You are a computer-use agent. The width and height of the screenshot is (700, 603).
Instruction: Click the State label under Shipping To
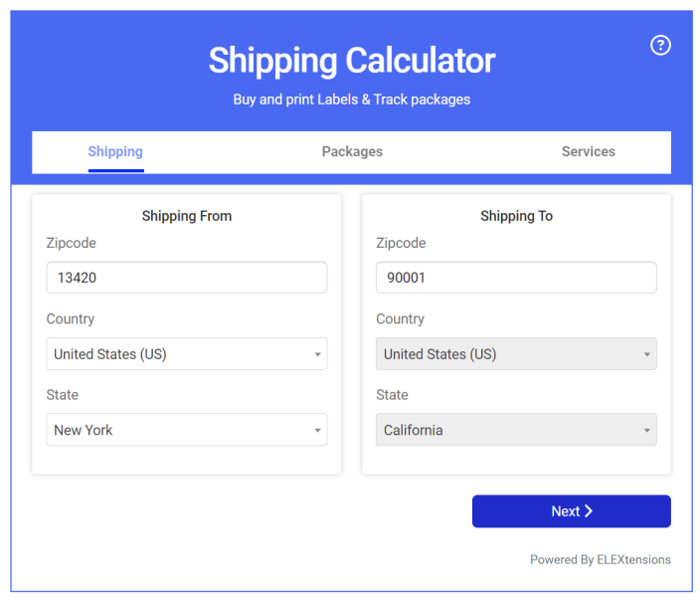tap(392, 395)
